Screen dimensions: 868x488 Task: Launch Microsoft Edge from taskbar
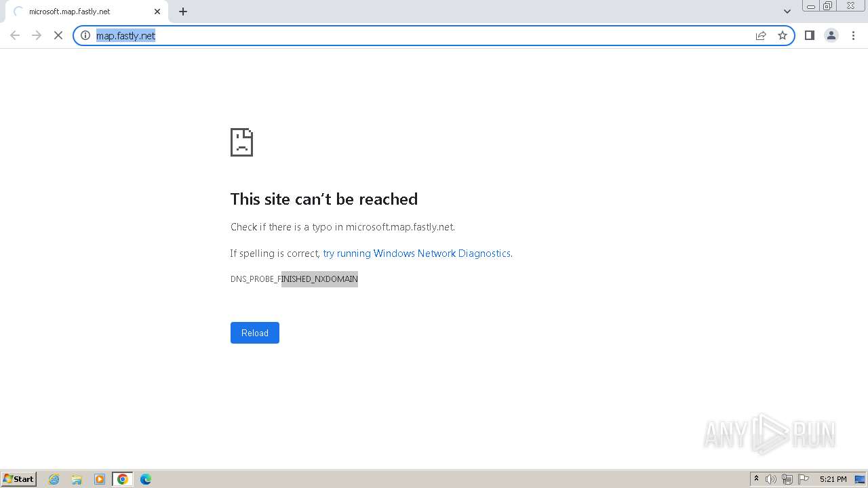coord(146,479)
